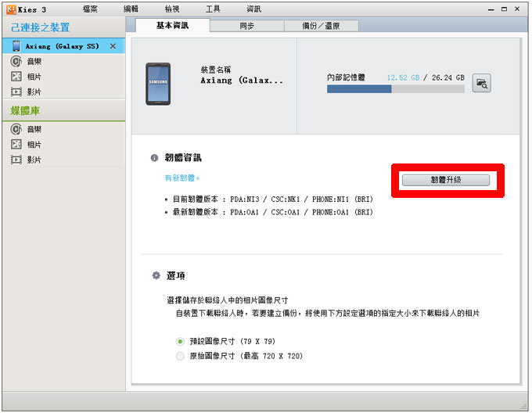The image size is (532, 413).
Task: Select 原始圖像尺寸 (最高 720 X 720) option
Action: [181, 356]
